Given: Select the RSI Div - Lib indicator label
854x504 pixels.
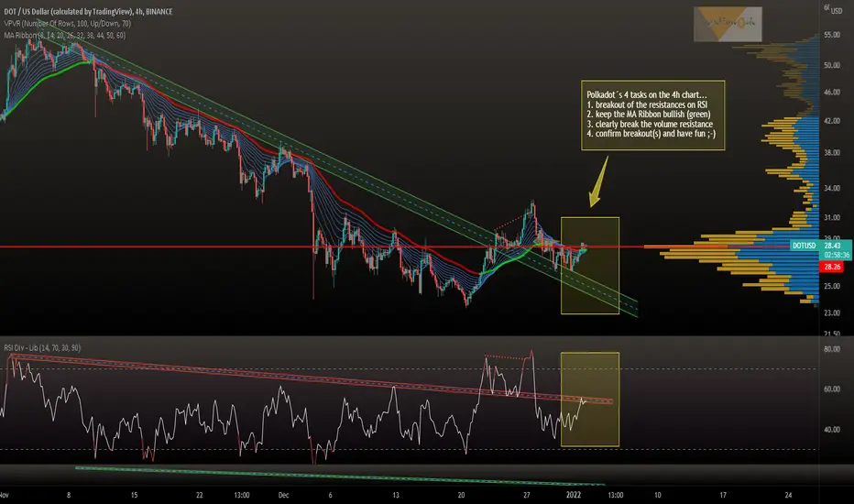Looking at the screenshot, I should (x=42, y=347).
